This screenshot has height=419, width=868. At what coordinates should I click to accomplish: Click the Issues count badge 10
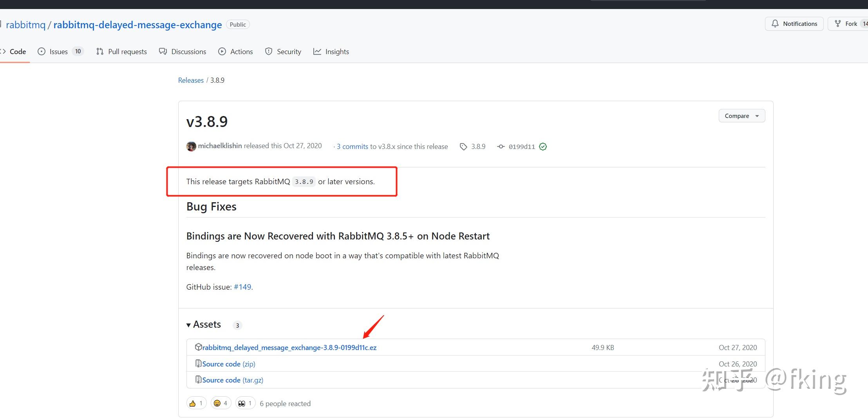(78, 51)
